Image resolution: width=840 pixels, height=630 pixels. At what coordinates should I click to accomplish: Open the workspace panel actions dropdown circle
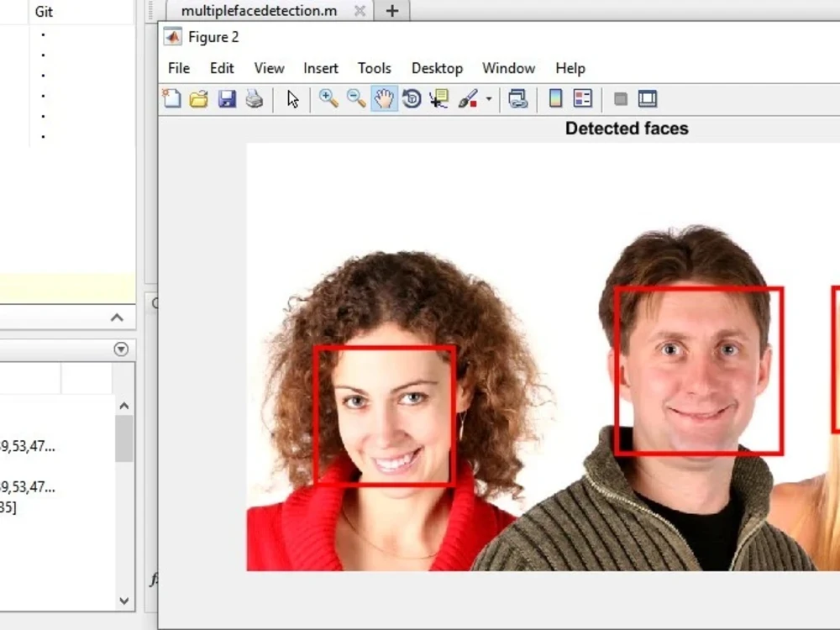click(x=121, y=349)
